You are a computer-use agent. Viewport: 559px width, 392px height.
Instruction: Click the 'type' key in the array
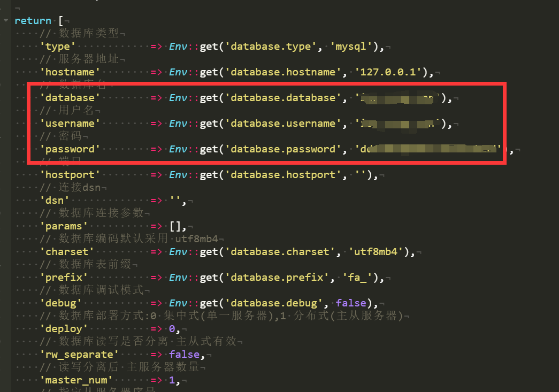57,47
